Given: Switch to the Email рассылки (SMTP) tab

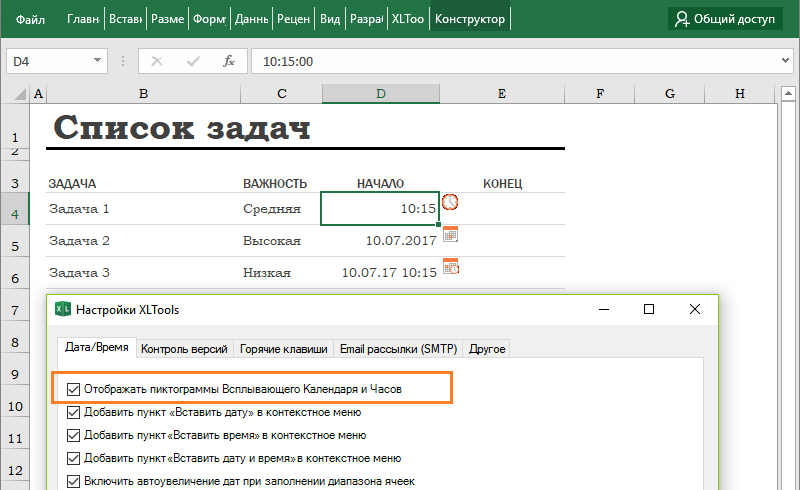Looking at the screenshot, I should [x=398, y=349].
